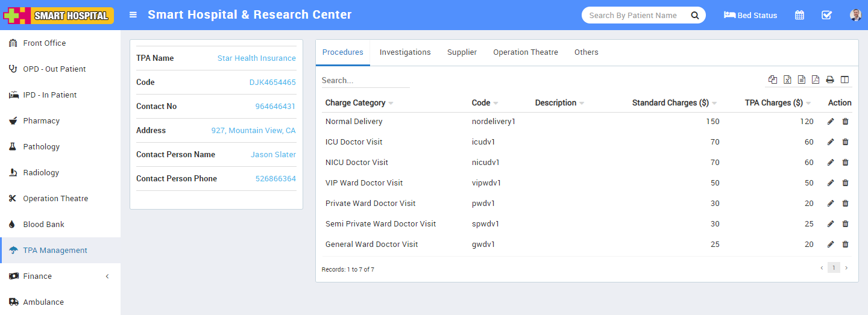The width and height of the screenshot is (868, 315).
Task: Go to Pharmacy in the sidebar
Action: [x=41, y=121]
